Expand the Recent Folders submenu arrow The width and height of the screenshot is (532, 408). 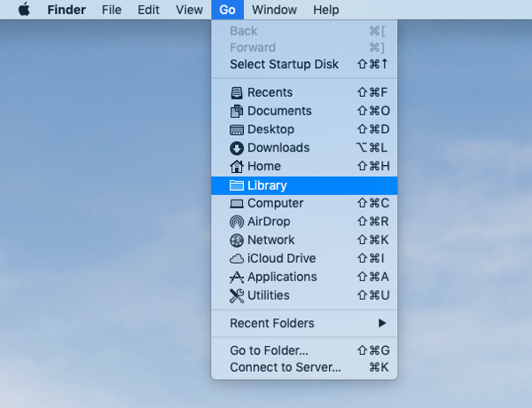[382, 323]
